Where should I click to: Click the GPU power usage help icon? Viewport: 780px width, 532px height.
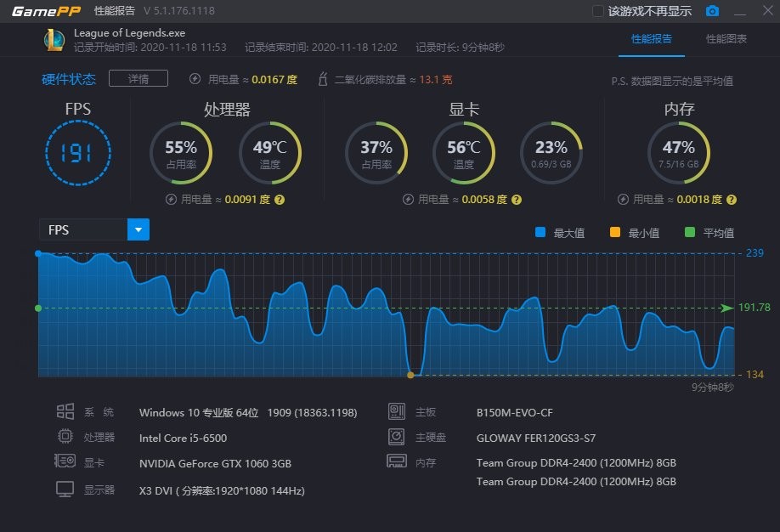coord(517,200)
